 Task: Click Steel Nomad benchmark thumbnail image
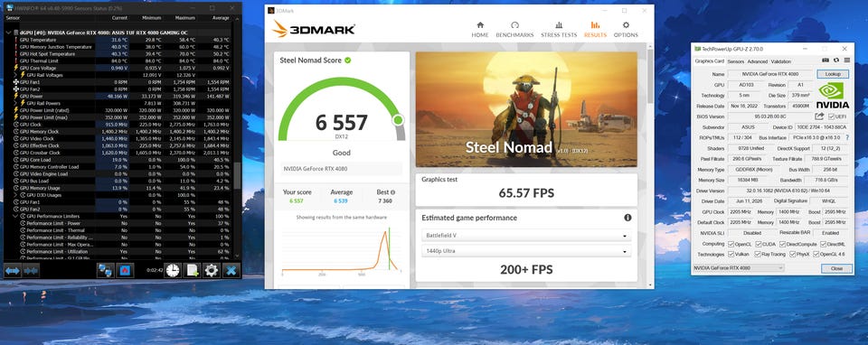[526, 109]
